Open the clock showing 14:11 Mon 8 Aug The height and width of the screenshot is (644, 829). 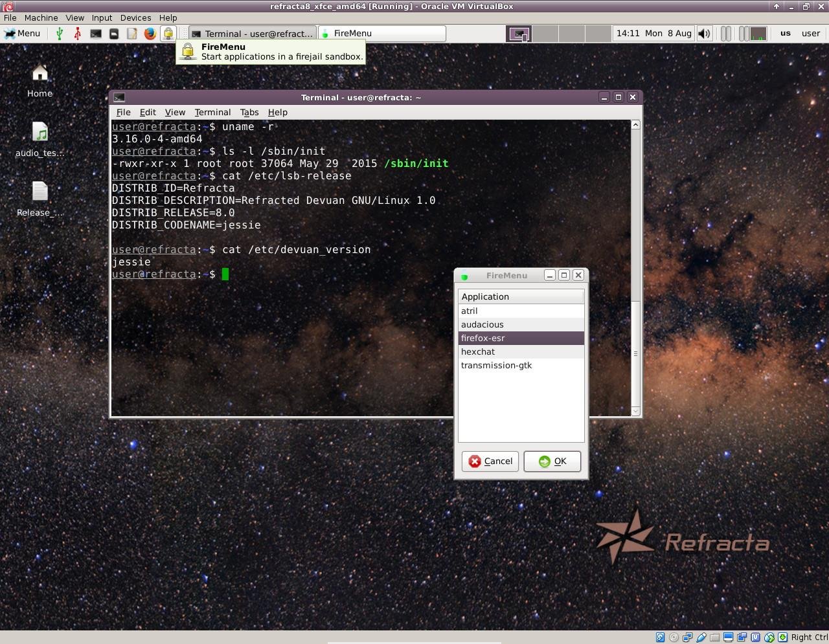653,34
